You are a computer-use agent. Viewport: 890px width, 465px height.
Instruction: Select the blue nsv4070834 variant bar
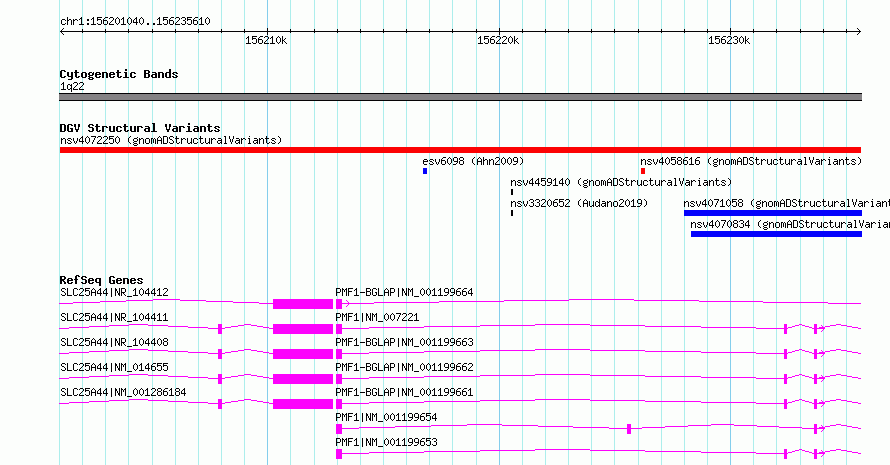(x=776, y=234)
